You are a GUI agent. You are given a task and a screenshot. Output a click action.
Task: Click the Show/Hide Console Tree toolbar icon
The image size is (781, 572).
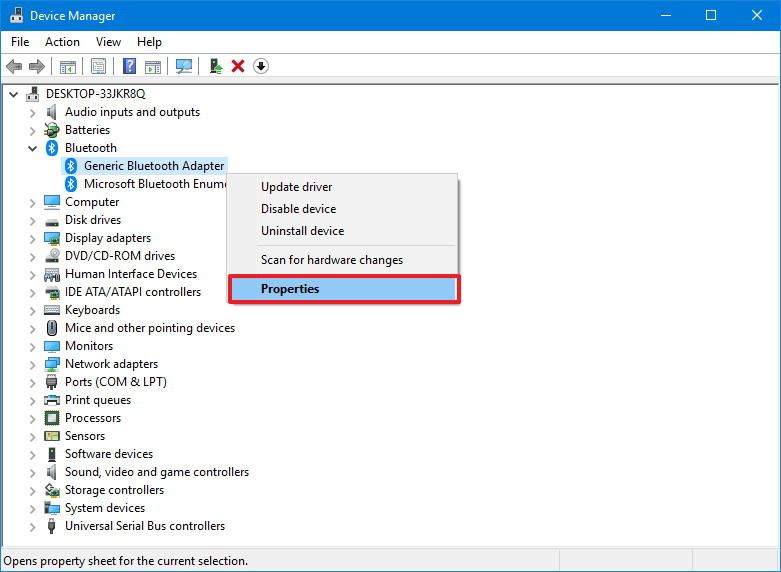tap(68, 66)
